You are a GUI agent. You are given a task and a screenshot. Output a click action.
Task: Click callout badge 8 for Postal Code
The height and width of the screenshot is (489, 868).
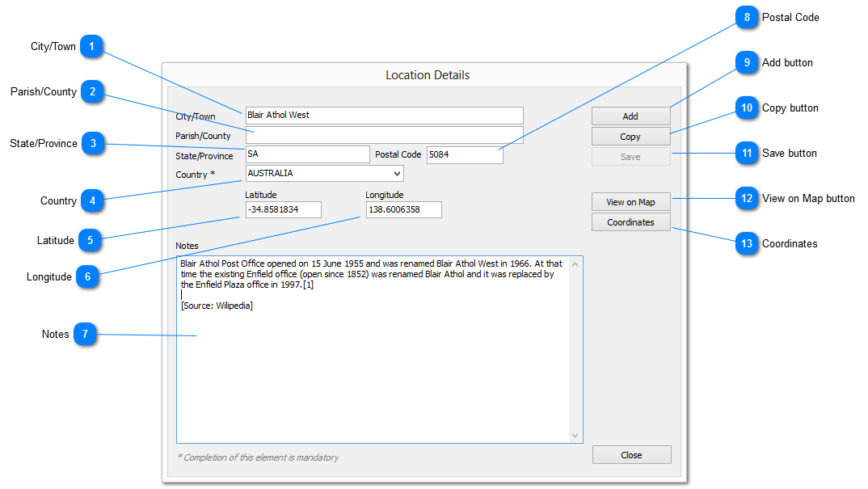746,17
